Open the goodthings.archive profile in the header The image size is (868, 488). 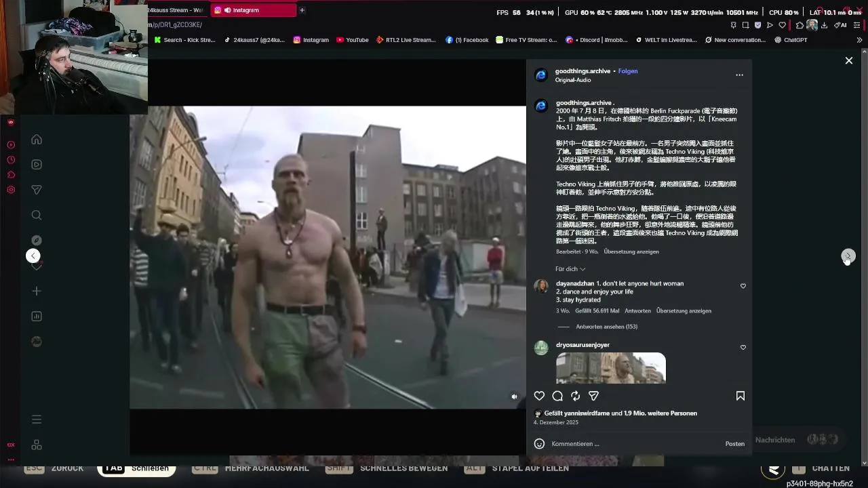pos(583,71)
